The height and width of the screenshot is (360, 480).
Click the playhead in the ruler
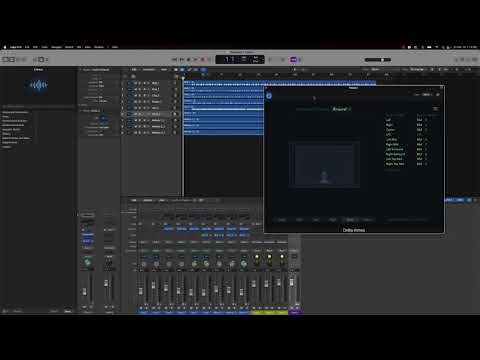pyautogui.click(x=183, y=77)
